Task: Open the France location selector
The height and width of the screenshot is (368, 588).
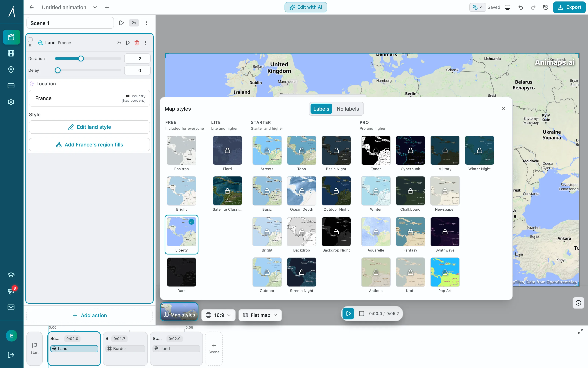Action: pos(89,98)
